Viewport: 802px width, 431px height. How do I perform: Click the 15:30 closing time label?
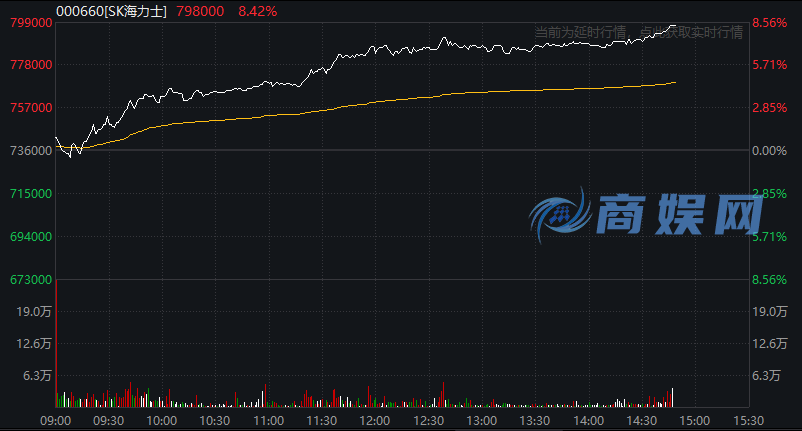click(x=748, y=421)
